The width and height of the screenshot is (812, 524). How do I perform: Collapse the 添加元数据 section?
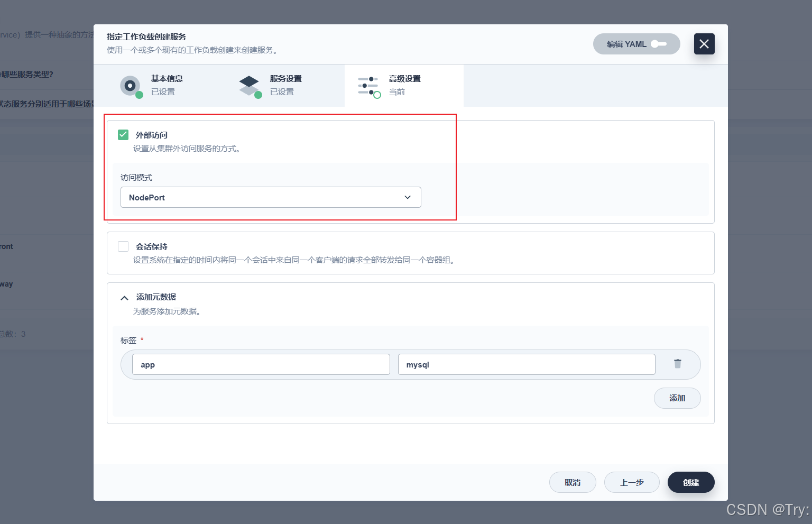[124, 297]
